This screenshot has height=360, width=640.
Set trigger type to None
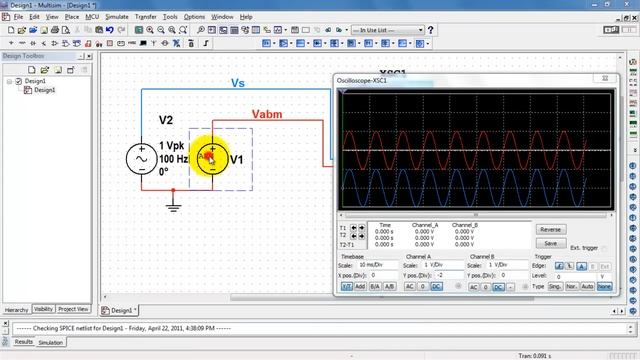604,287
